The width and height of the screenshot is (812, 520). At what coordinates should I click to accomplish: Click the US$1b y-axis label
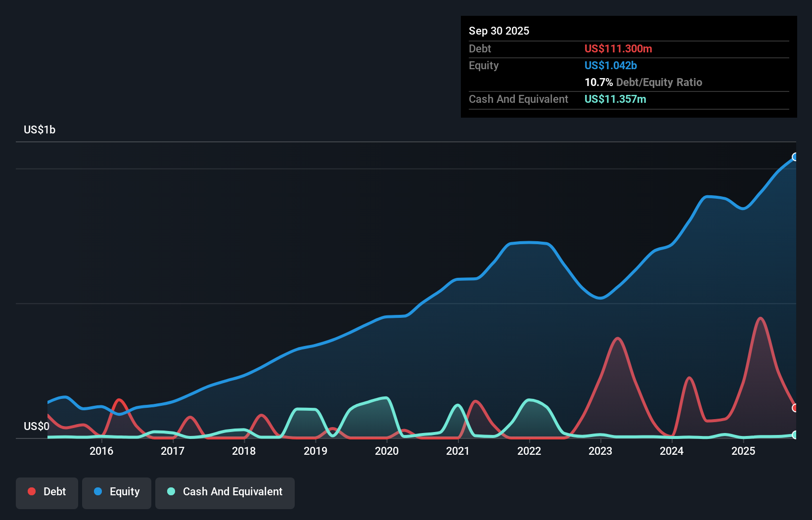click(40, 130)
